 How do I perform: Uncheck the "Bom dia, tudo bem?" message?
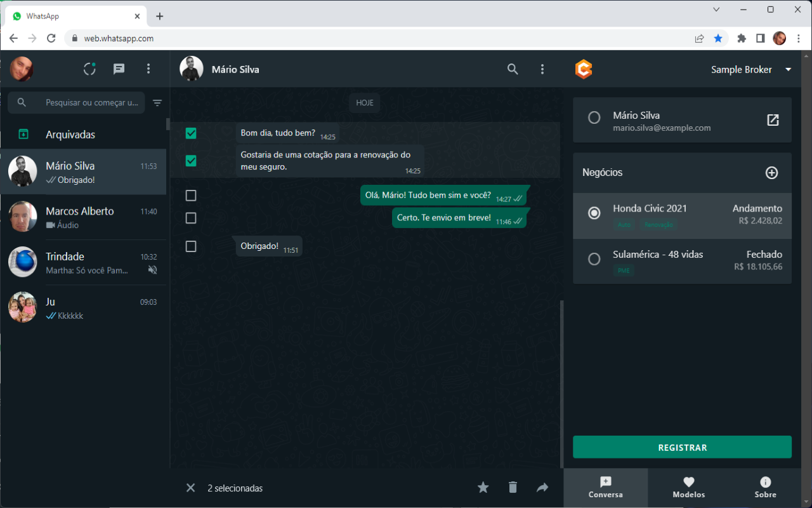[191, 133]
